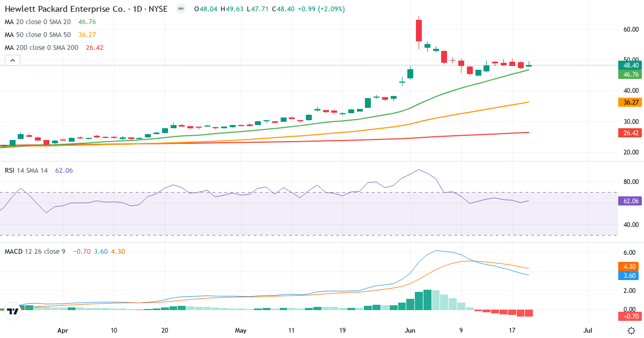Click the RSI 62.06 axis label
This screenshot has width=644, height=338.
click(x=630, y=201)
